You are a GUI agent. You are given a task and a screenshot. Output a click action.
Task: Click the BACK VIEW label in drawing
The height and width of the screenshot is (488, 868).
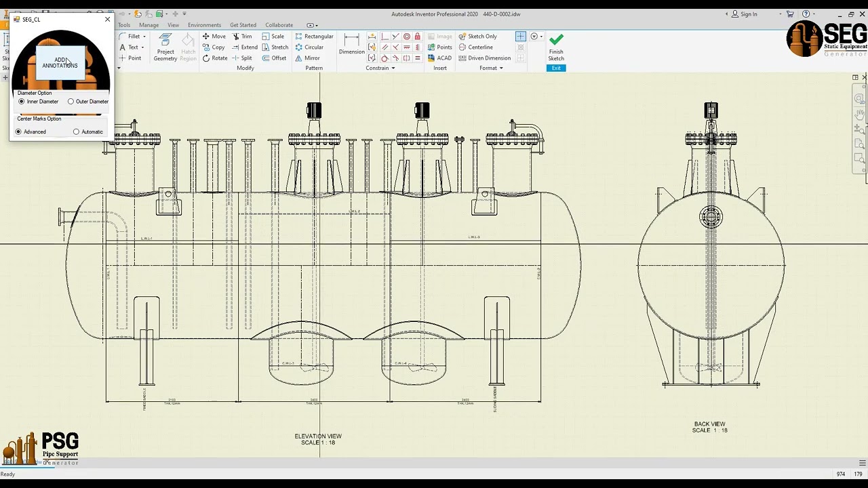tap(709, 424)
